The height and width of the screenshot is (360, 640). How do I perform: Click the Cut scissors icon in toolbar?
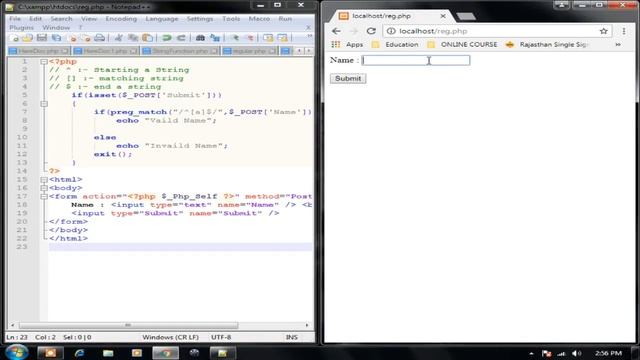pyautogui.click(x=118, y=38)
